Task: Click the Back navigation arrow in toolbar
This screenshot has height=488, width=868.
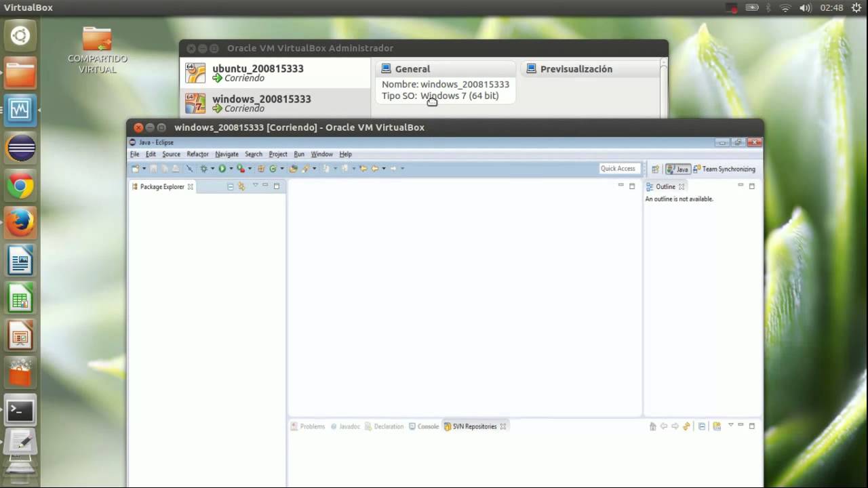Action: [374, 169]
